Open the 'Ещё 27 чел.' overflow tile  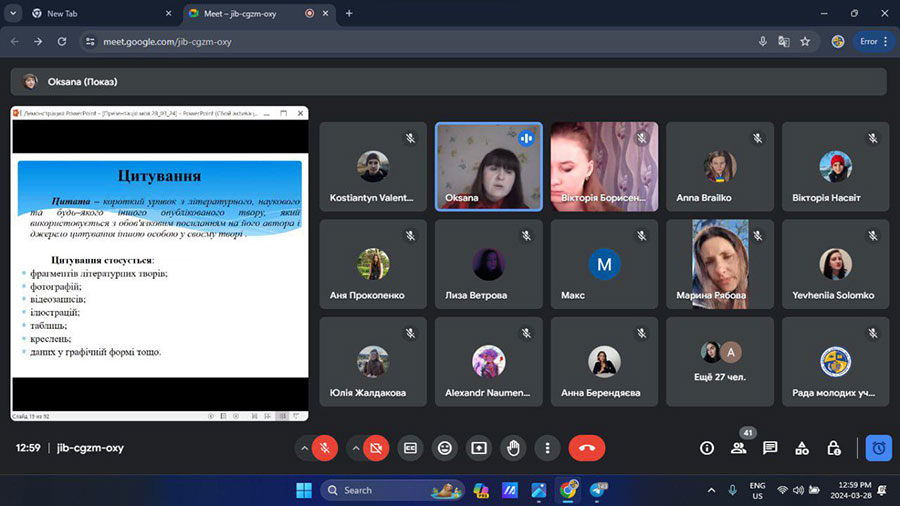click(720, 361)
